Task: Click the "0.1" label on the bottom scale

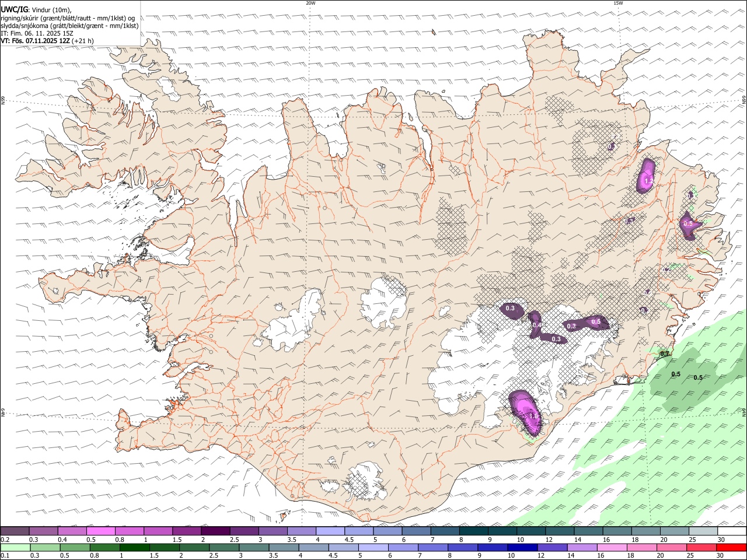Action: [5, 556]
